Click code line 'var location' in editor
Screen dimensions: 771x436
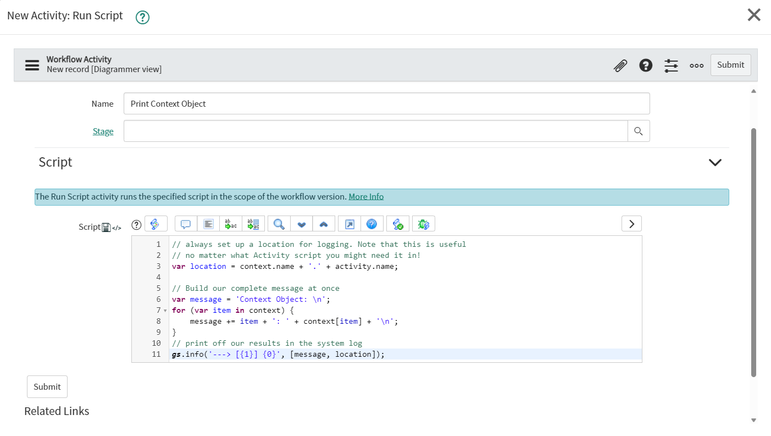(x=285, y=266)
